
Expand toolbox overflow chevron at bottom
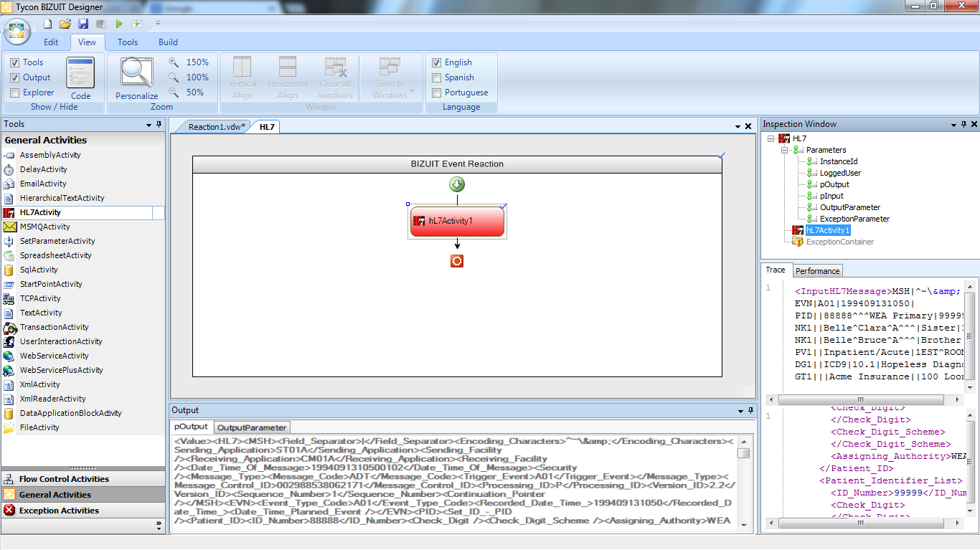[x=159, y=526]
